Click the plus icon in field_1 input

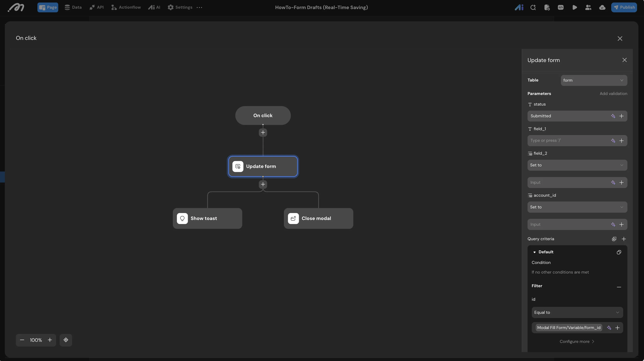pyautogui.click(x=621, y=141)
